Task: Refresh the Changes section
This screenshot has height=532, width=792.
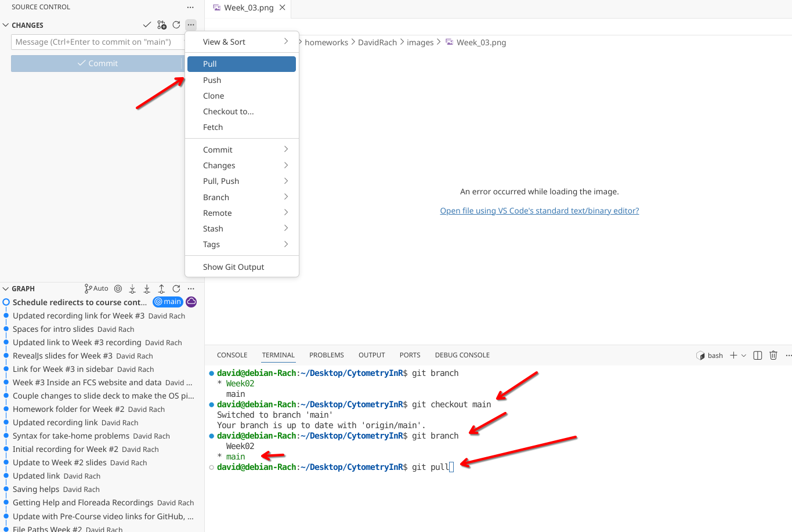Action: tap(176, 25)
